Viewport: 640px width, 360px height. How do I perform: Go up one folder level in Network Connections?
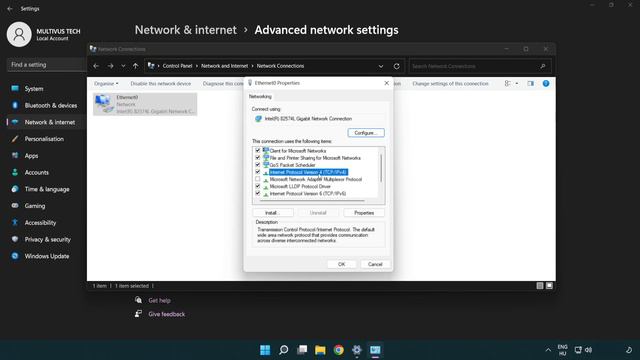135,66
